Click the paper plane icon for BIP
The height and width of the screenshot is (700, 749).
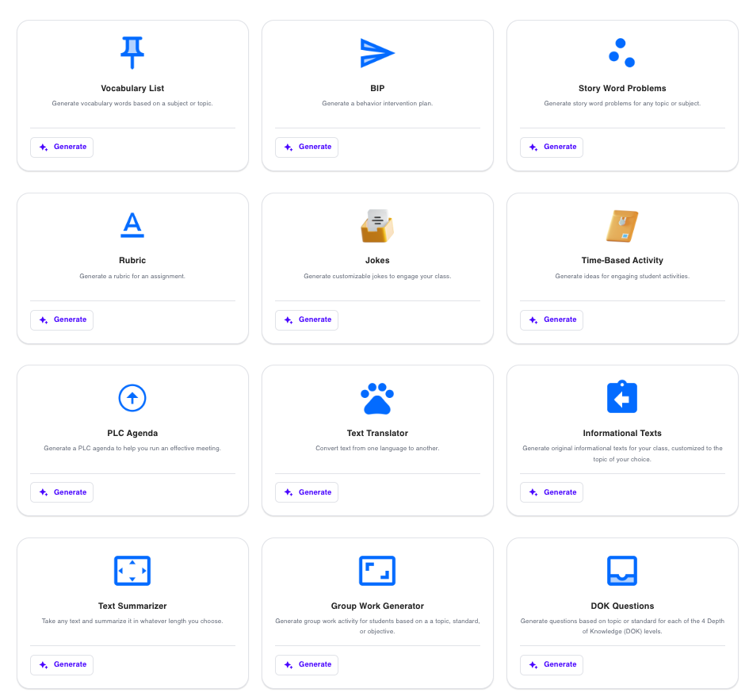coord(377,53)
